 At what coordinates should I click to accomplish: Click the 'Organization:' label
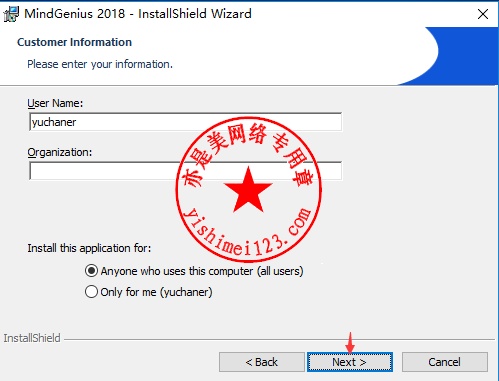tap(60, 152)
